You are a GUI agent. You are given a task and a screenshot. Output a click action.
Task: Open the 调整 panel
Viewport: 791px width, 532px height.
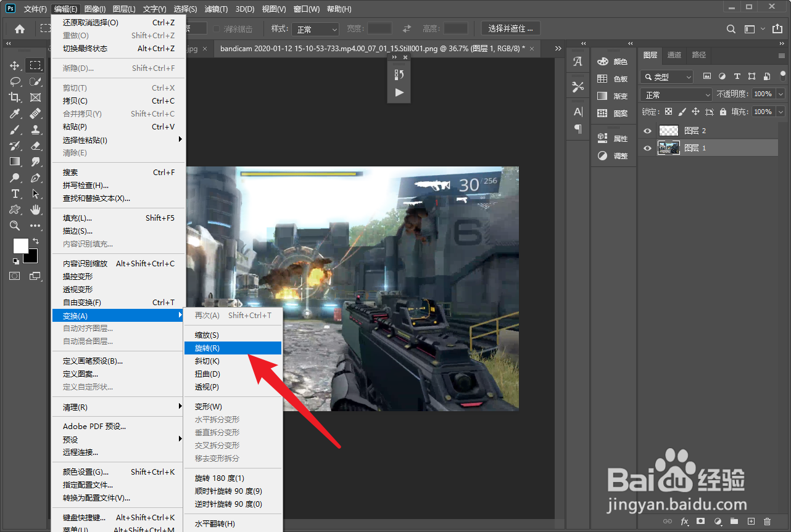612,156
